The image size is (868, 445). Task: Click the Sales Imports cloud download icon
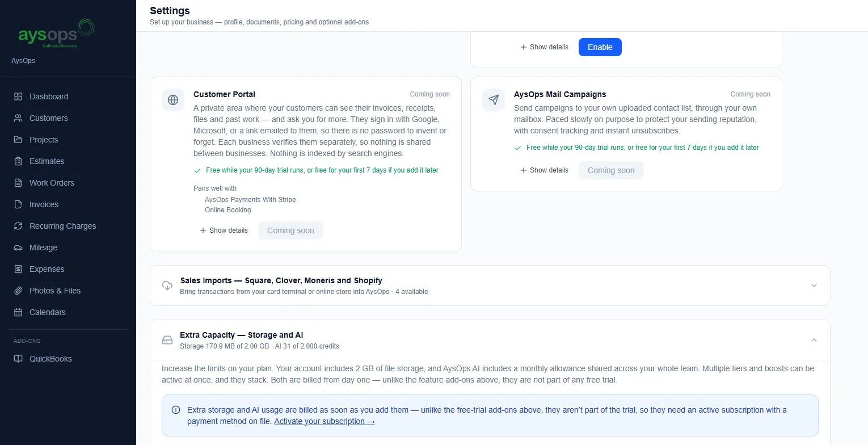tap(167, 286)
